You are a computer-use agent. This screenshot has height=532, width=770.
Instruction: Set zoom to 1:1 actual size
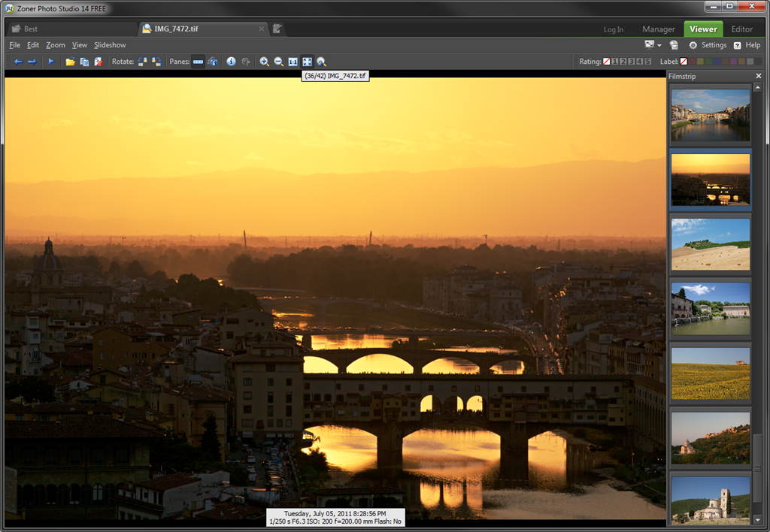point(293,62)
